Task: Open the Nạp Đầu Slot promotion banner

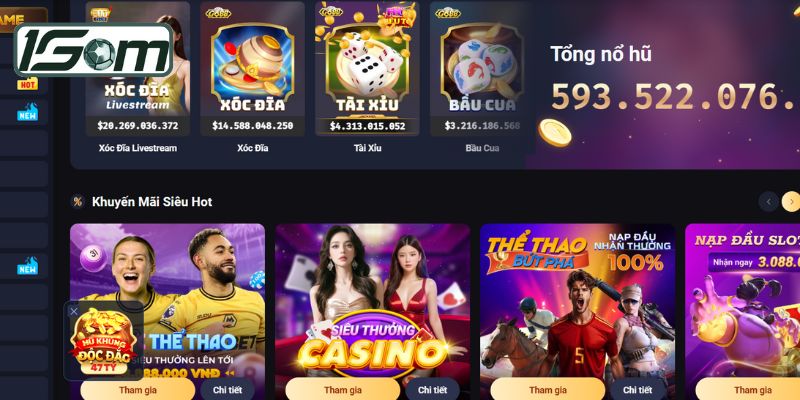Action: 742,301
